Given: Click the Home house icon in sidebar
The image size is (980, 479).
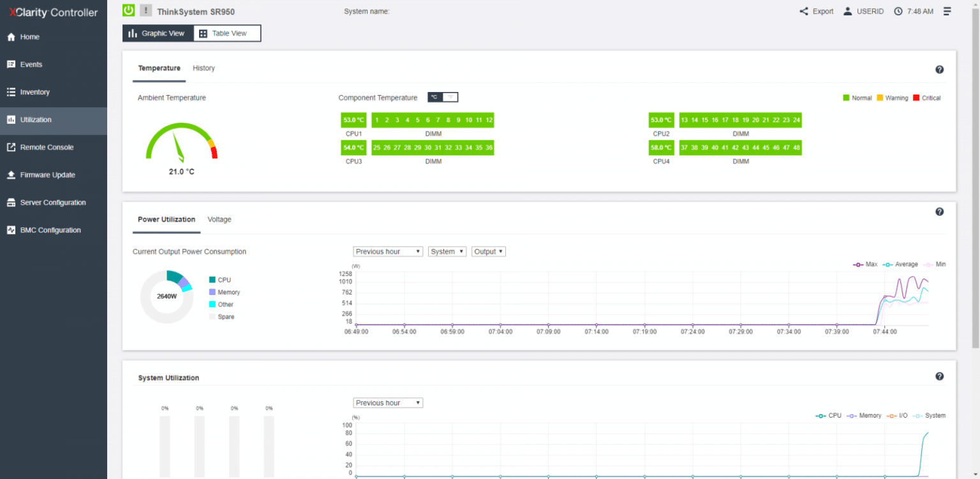Looking at the screenshot, I should [x=11, y=37].
